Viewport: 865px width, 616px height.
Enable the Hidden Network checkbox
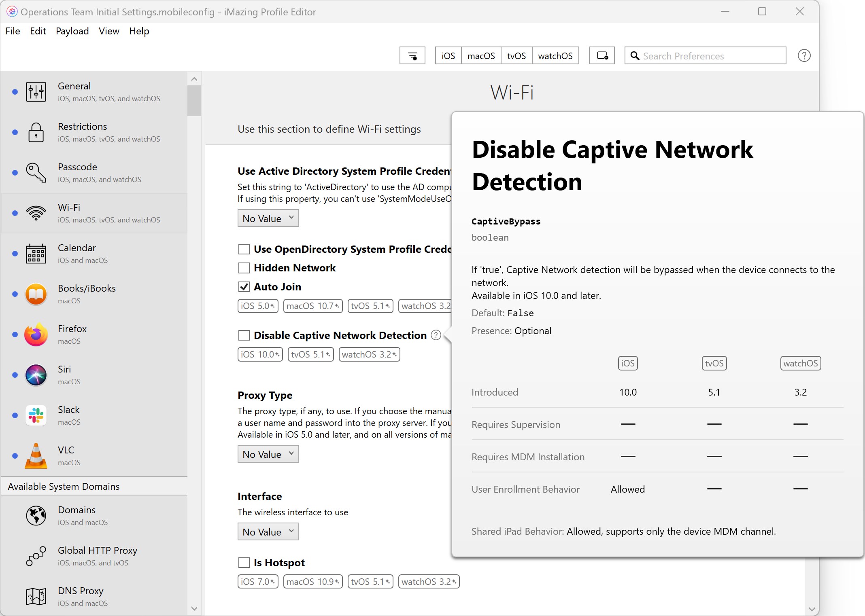pyautogui.click(x=244, y=268)
